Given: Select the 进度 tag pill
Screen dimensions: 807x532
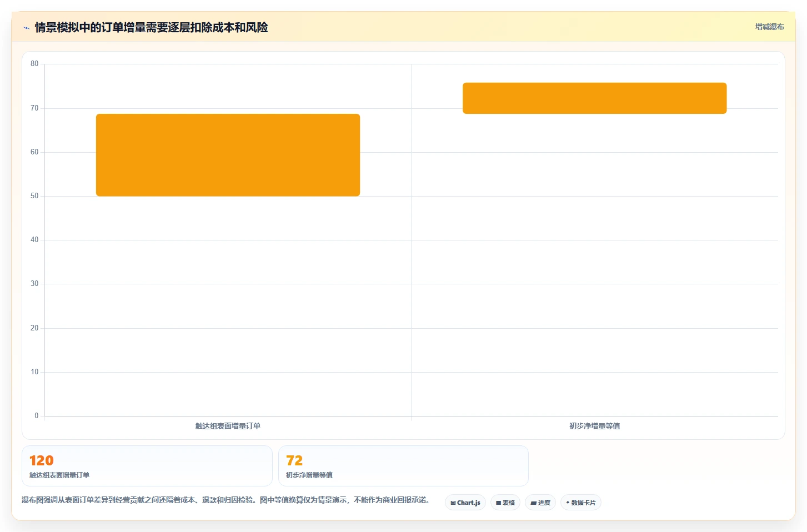Looking at the screenshot, I should (540, 503).
